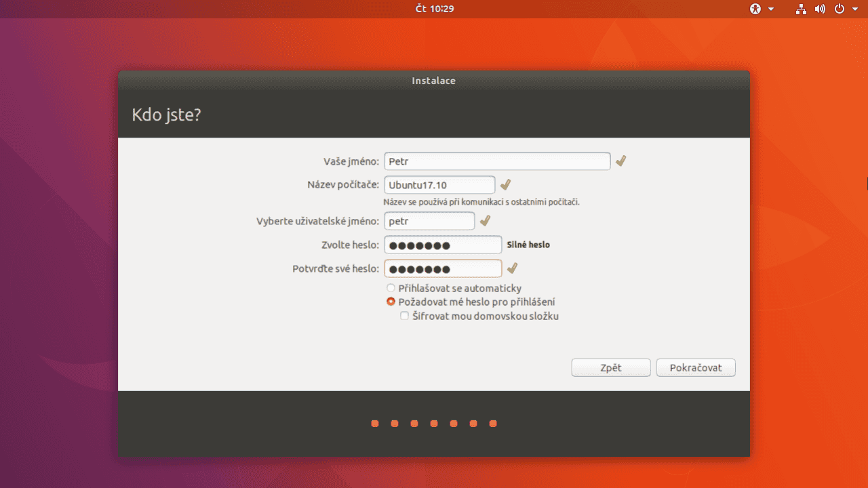
Task: Select Přihlašovat se automaticky
Action: point(391,287)
